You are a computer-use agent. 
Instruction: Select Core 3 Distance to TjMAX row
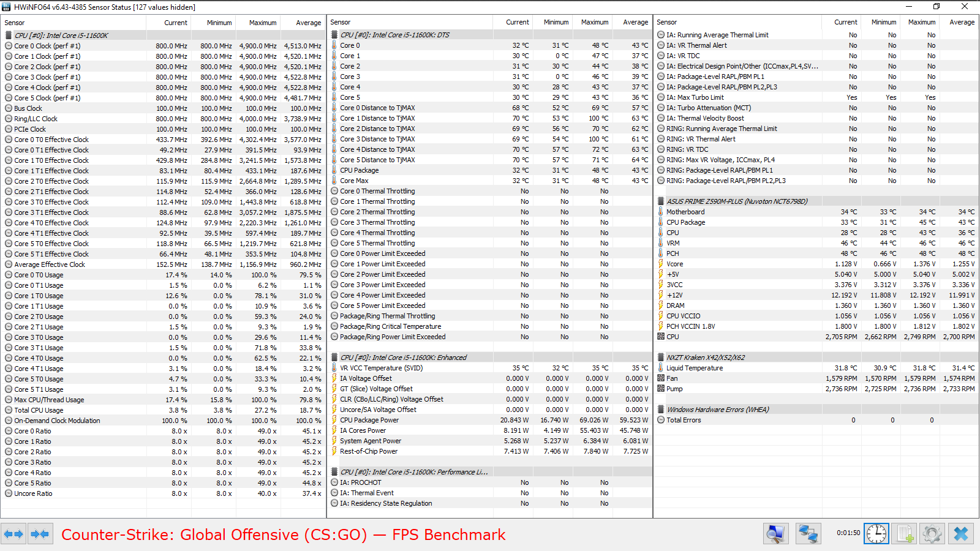click(x=489, y=139)
